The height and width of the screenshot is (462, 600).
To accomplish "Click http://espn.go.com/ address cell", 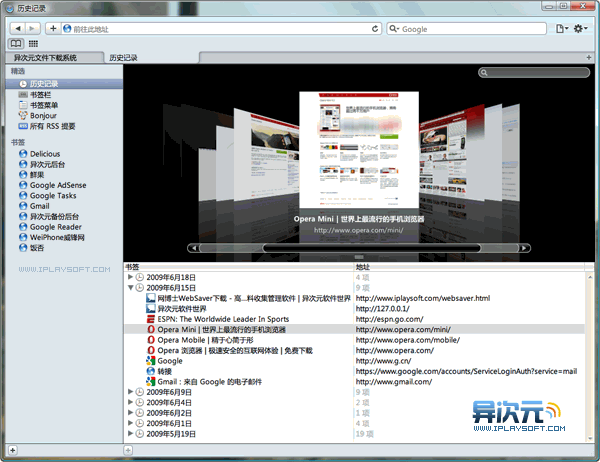I will pyautogui.click(x=390, y=319).
